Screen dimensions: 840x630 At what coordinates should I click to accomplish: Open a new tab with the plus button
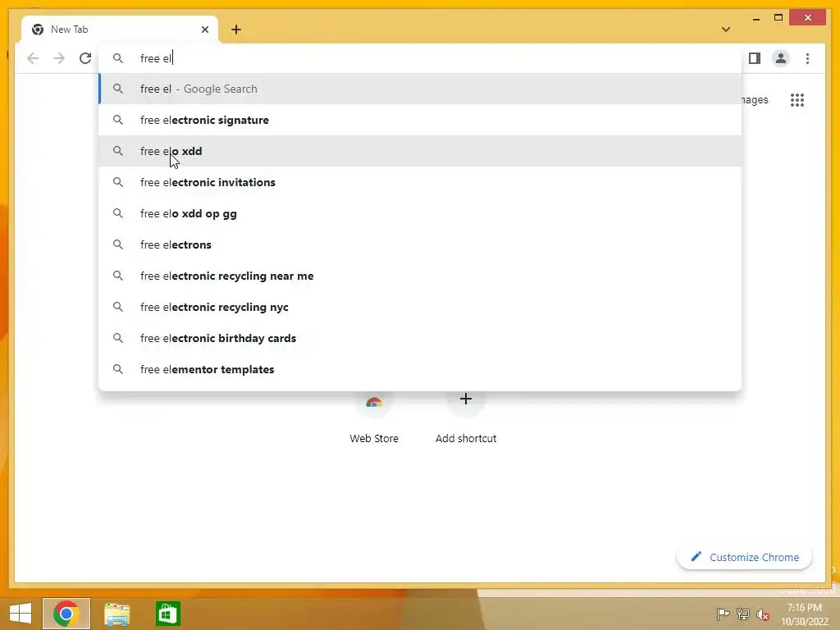236,30
